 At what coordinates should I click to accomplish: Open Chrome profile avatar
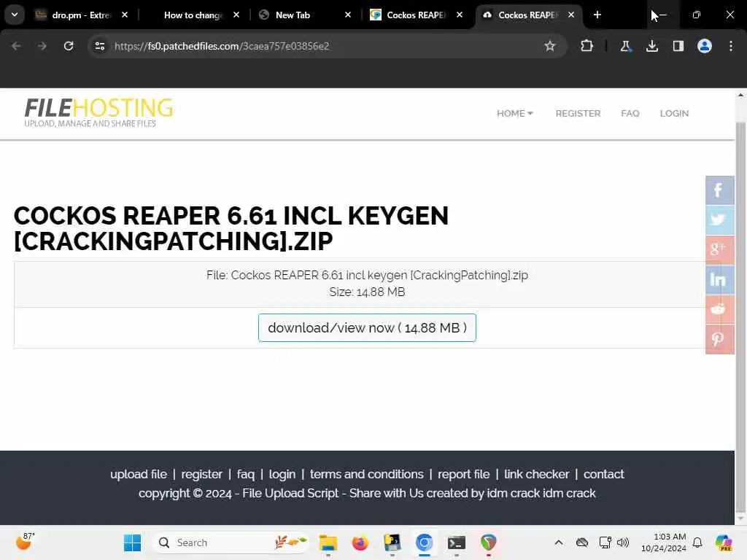(705, 46)
